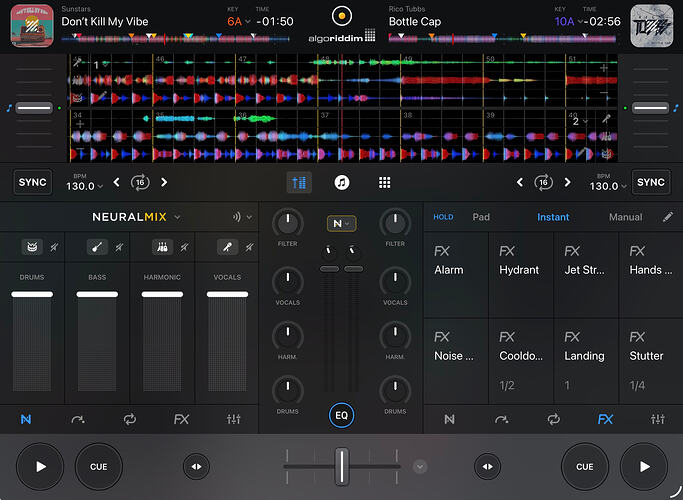Increase right deck loop length
This screenshot has width=683, height=500.
pos(567,182)
